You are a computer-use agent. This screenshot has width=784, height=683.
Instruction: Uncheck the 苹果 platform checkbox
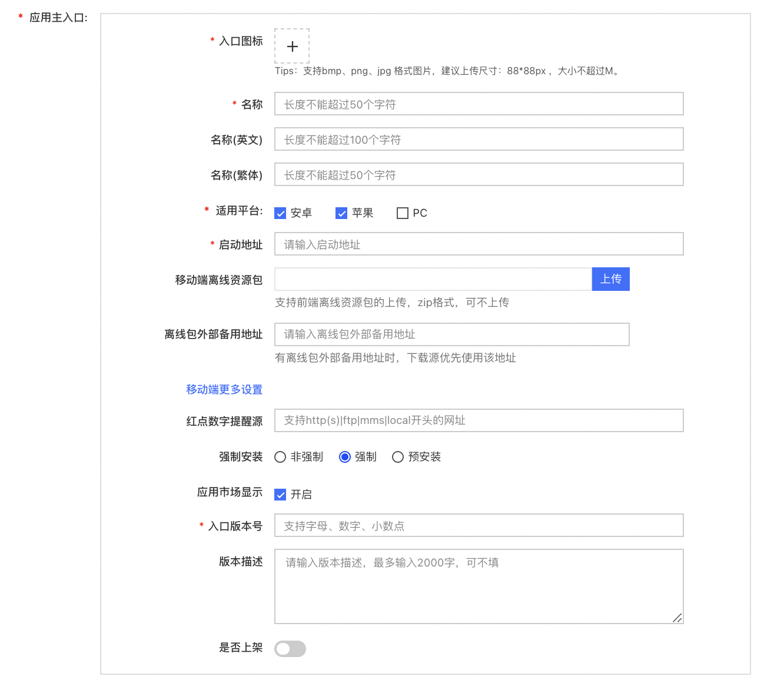pos(341,213)
